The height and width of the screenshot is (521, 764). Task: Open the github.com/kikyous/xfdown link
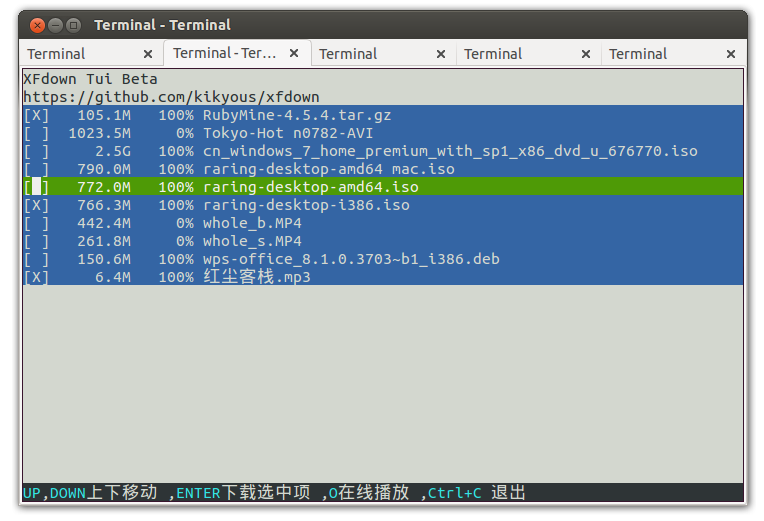point(172,97)
